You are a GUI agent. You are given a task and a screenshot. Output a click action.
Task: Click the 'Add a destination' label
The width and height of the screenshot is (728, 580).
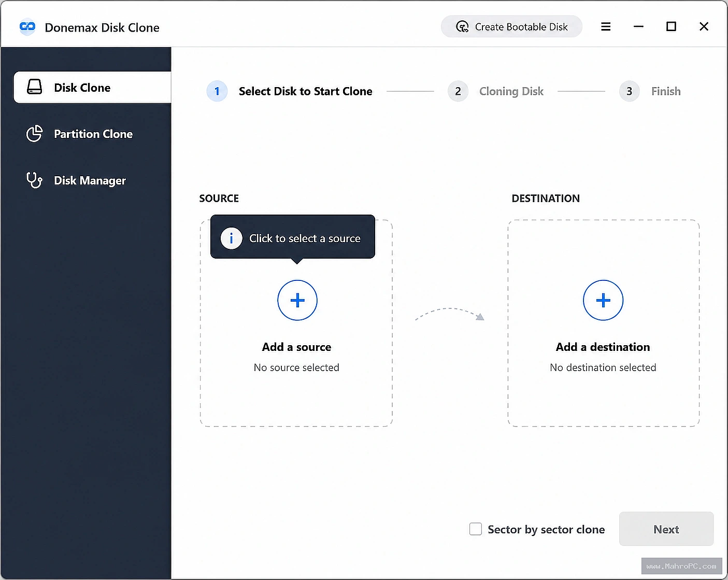pos(603,347)
